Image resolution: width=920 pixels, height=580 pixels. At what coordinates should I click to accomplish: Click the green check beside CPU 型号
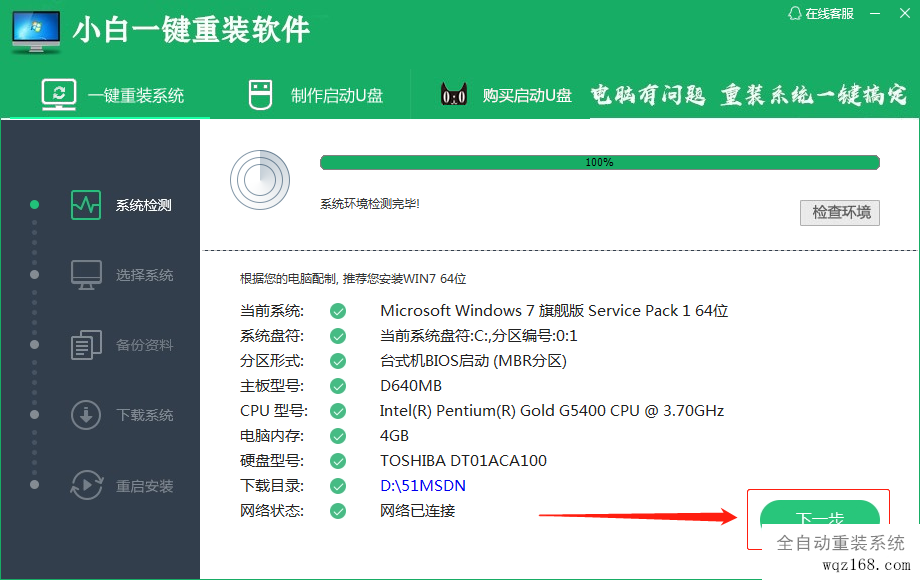coord(338,411)
